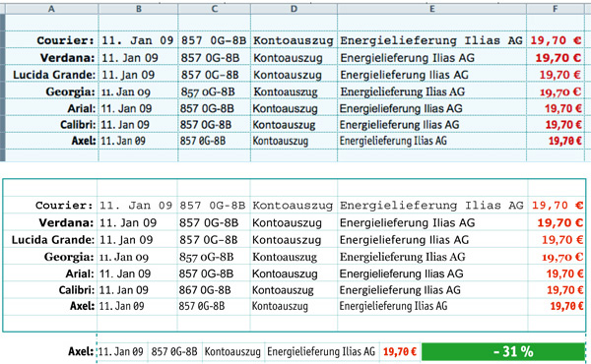Viewport: 591px width, 364px height.
Task: Click the top grid Arial Energielieferung Ilias AG cell
Action: [431, 108]
